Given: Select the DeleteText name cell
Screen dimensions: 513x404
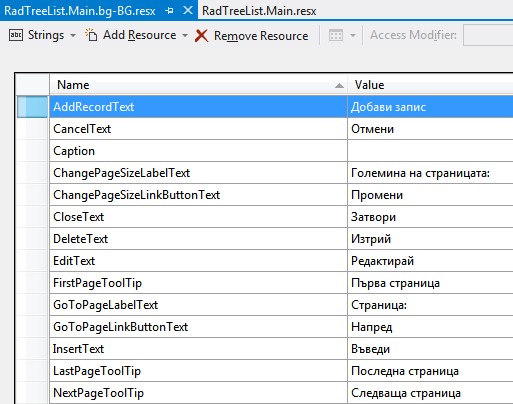Looking at the screenshot, I should [198, 239].
